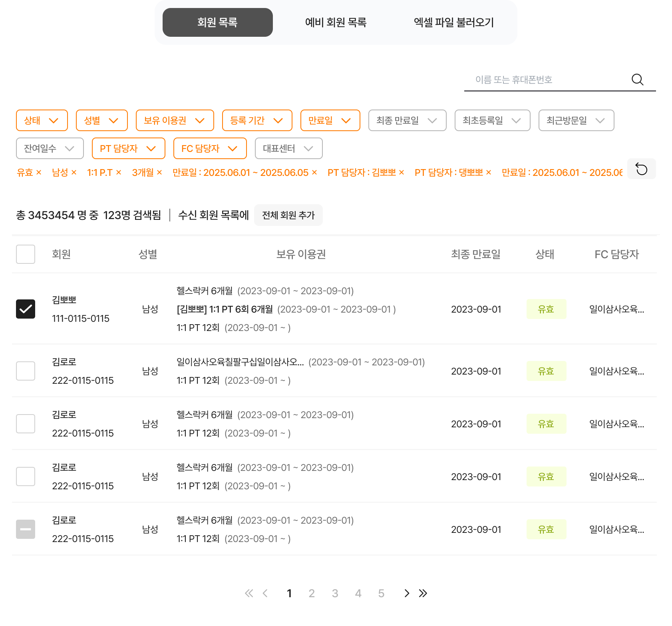Focus the name or phone search field
Image resolution: width=672 pixels, height=626 pixels.
point(547,80)
